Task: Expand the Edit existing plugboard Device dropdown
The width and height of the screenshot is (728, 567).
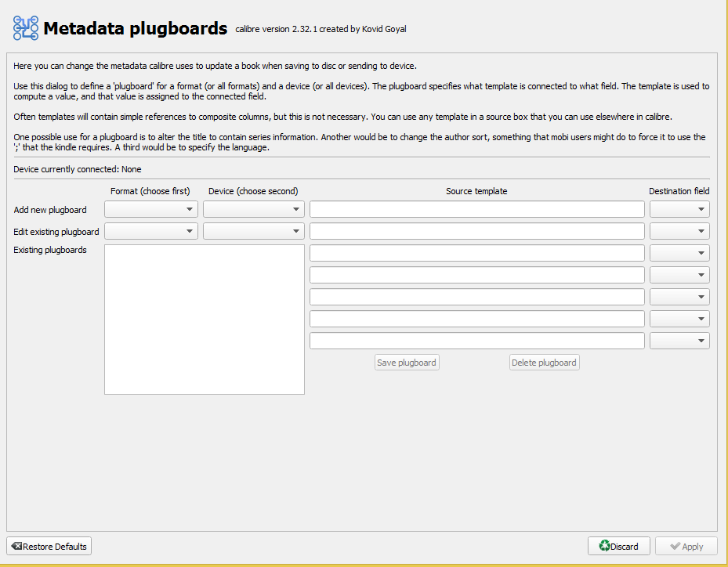Action: point(253,231)
